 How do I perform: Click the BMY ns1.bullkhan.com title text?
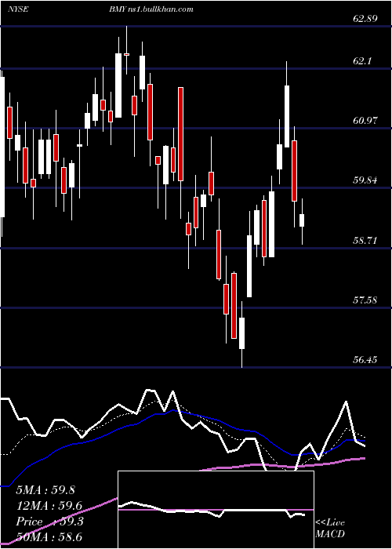pos(151,9)
